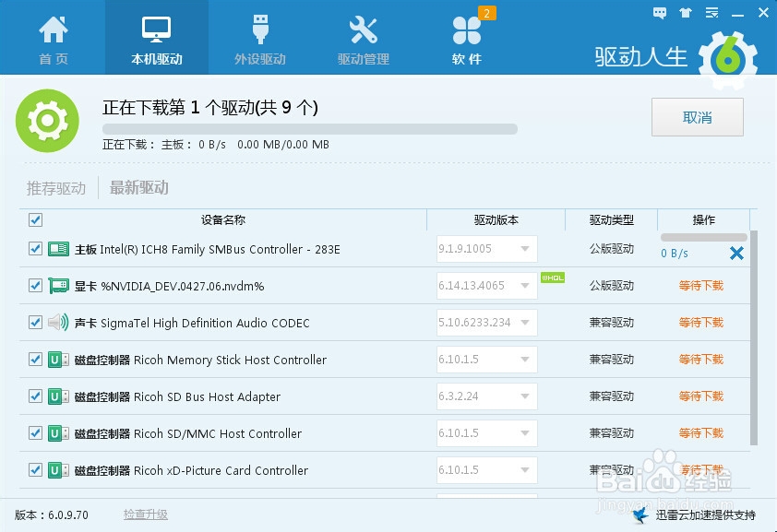Click the icon for Ricoh SD Bus Host Adapter
The image size is (777, 532).
coord(58,396)
